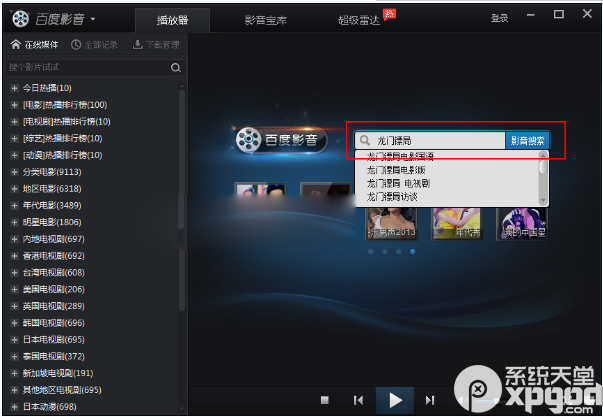Switch to the 播放器 tab
The width and height of the screenshot is (603, 417).
pos(172,20)
